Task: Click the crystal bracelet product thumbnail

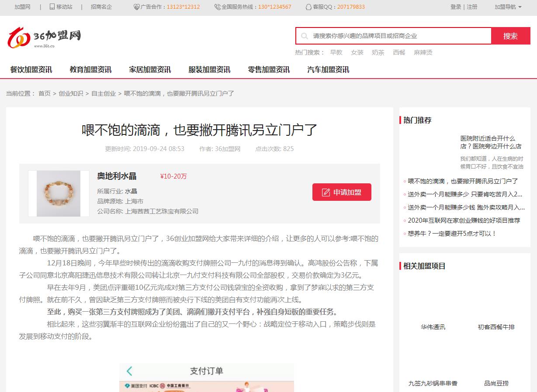Action: pyautogui.click(x=59, y=193)
